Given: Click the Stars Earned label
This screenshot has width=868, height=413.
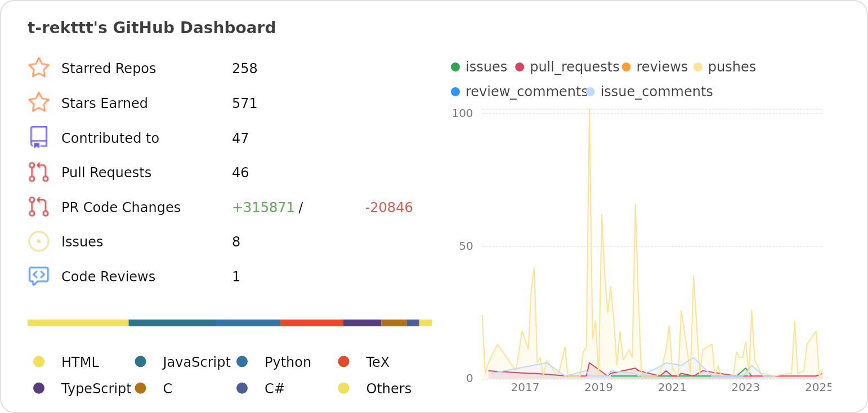Looking at the screenshot, I should (105, 104).
